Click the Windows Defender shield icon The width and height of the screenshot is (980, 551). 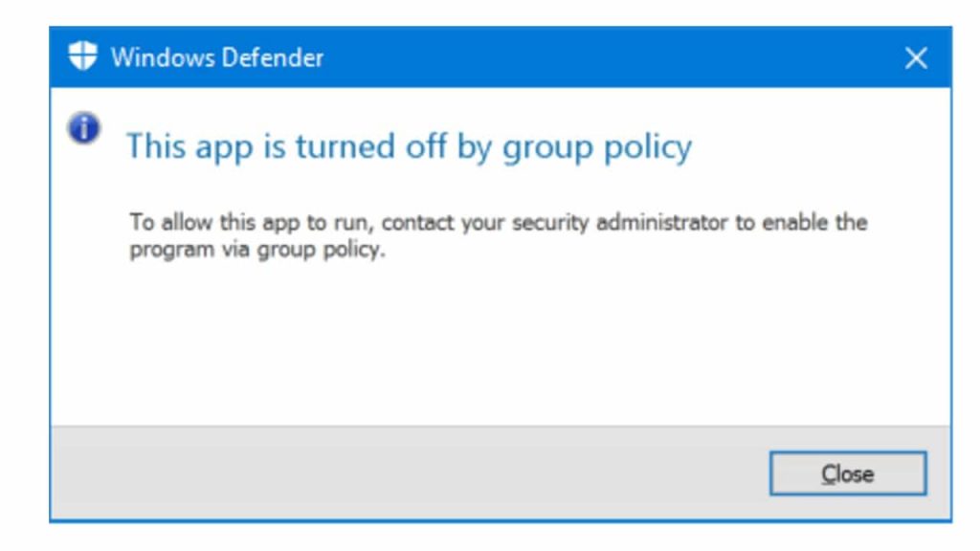pos(82,56)
